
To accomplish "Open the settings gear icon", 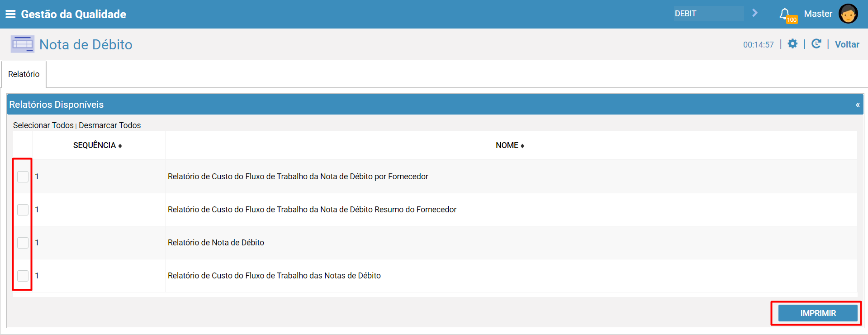I will 792,44.
